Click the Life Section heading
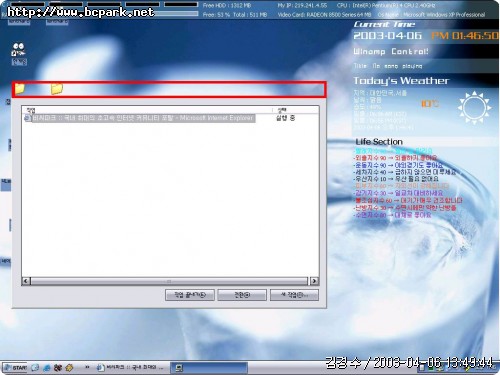This screenshot has height=375, width=500. click(x=379, y=142)
